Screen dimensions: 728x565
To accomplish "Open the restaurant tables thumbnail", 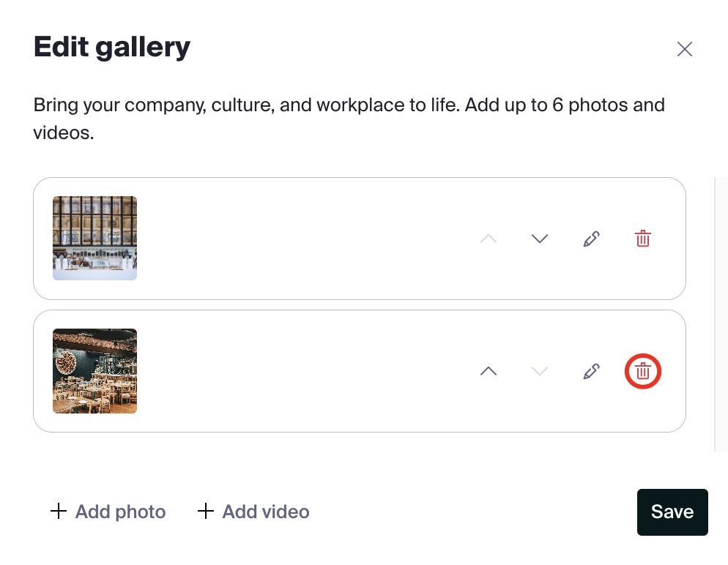I will coord(94,371).
